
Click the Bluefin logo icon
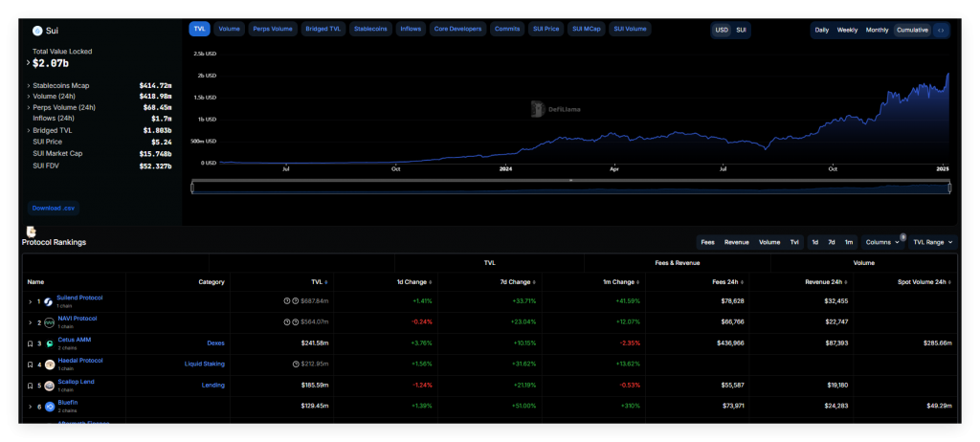pyautogui.click(x=49, y=407)
